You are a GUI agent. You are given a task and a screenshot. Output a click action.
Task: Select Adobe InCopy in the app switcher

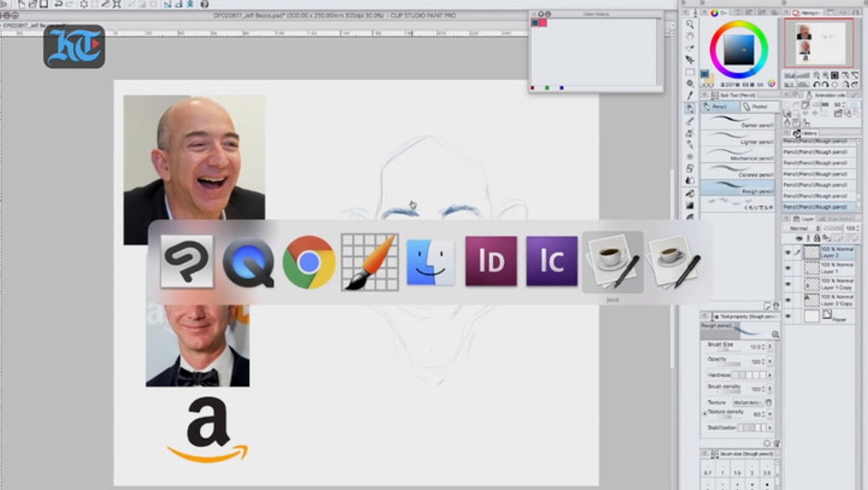tap(552, 262)
